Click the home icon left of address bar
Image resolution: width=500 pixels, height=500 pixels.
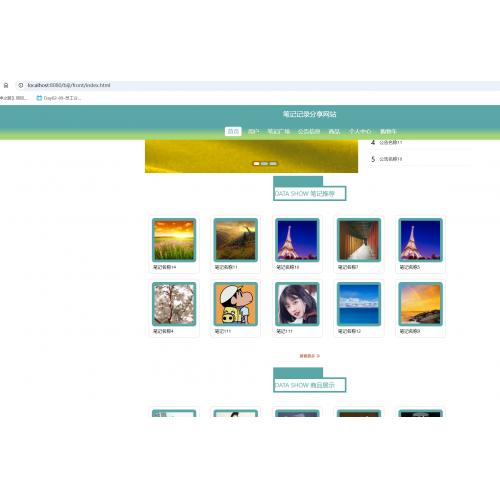(x=6, y=85)
